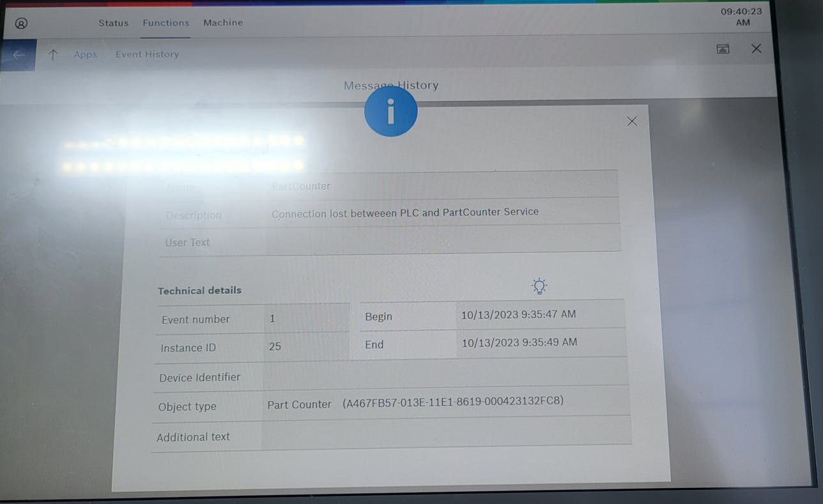The image size is (823, 504).
Task: Select the Device Identifier value field
Action: 444,375
